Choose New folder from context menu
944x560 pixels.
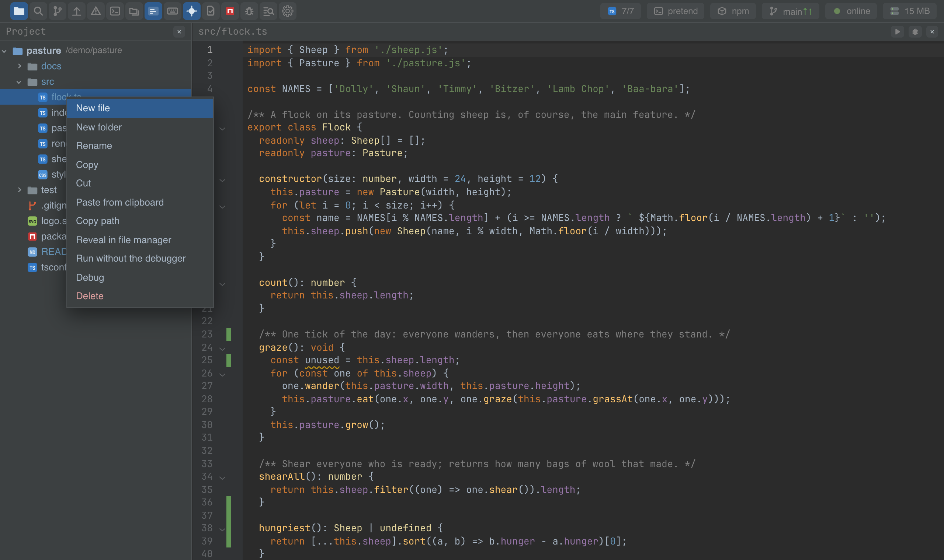tap(140, 127)
